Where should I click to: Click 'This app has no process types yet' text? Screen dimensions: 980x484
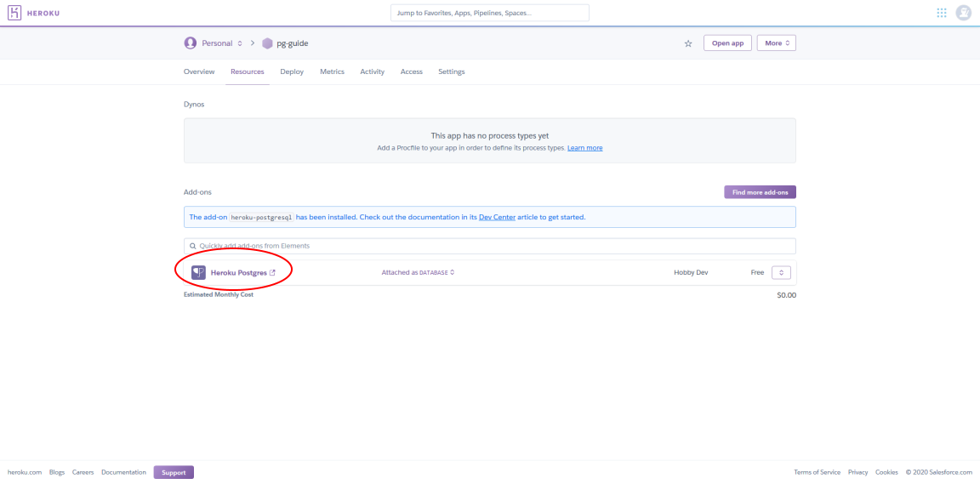[490, 136]
